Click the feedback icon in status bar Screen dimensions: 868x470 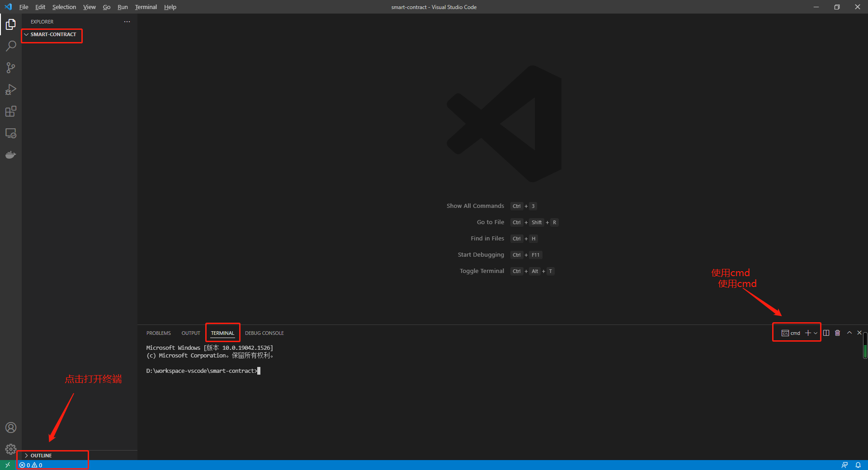pyautogui.click(x=844, y=465)
